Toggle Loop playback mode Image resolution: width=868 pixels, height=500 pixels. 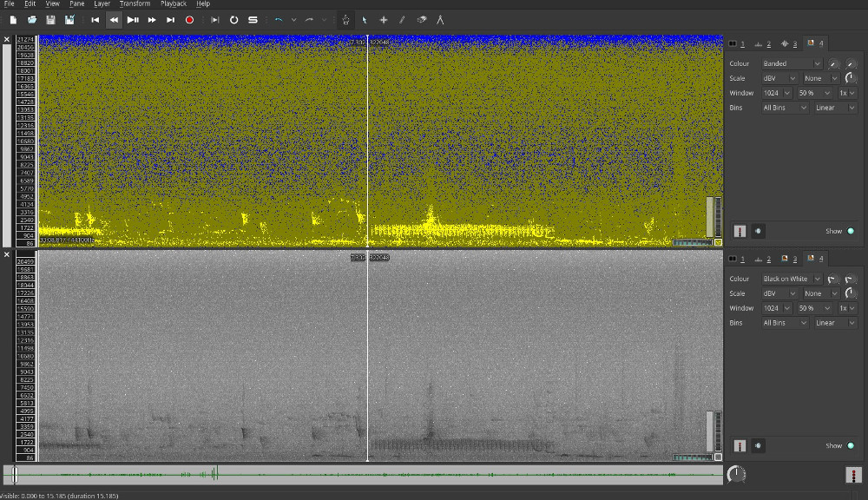pos(233,19)
